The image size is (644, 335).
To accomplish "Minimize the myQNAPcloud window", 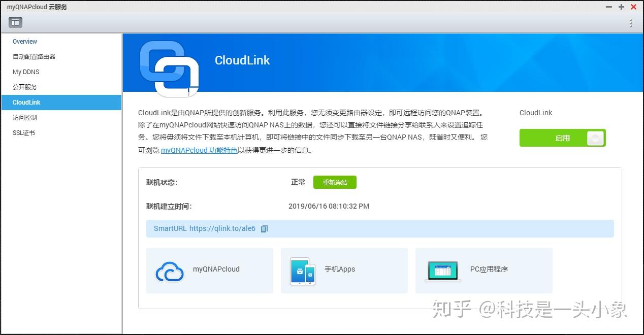I will coord(609,7).
